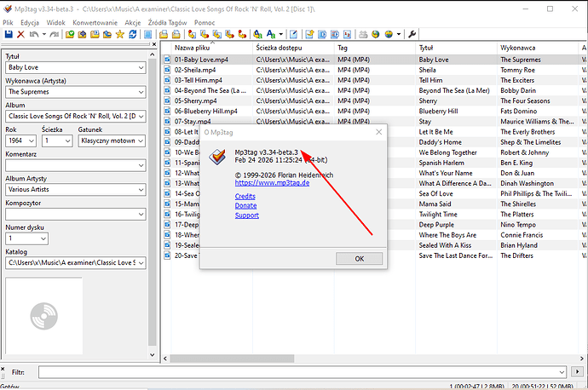Open dropdown arrow beside blue Aa icon
This screenshot has width=588, height=390.
[x=281, y=34]
